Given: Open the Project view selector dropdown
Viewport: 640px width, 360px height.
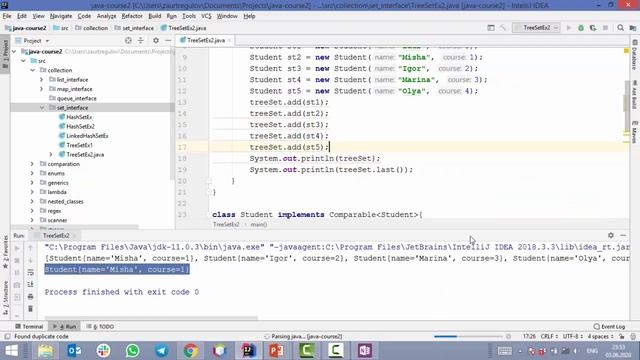Looking at the screenshot, I should click(x=32, y=40).
